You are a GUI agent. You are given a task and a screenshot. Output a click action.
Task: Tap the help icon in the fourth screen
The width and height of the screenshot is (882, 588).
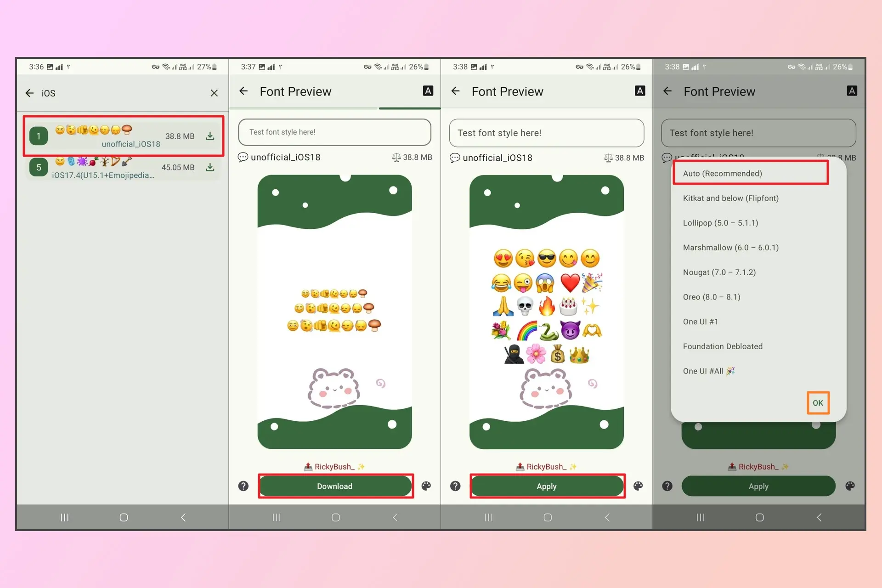(667, 486)
